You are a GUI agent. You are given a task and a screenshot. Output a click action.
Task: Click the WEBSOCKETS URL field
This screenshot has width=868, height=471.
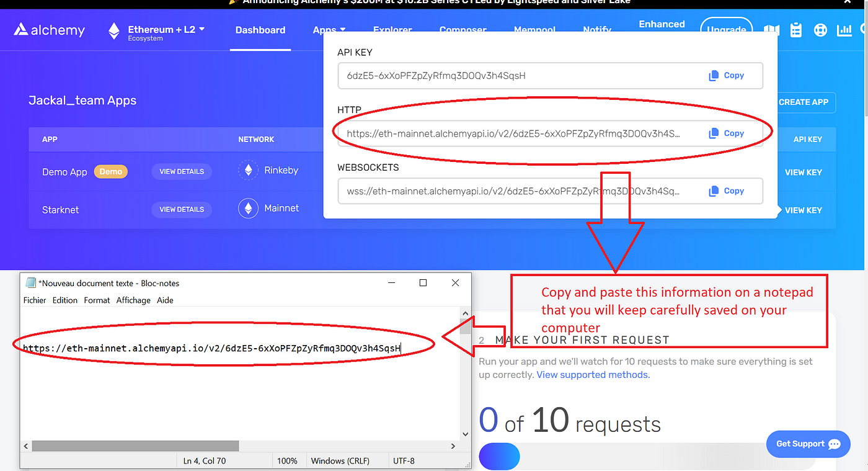point(550,191)
